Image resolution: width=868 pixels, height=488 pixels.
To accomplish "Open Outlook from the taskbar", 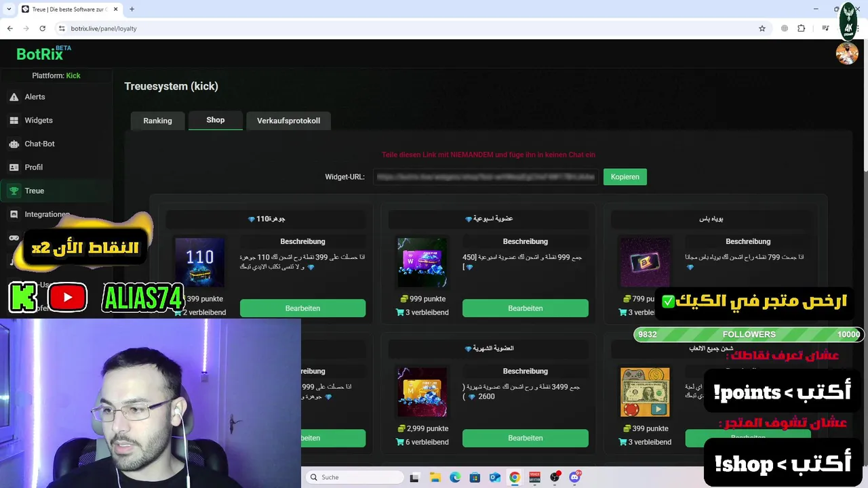I will pyautogui.click(x=495, y=477).
